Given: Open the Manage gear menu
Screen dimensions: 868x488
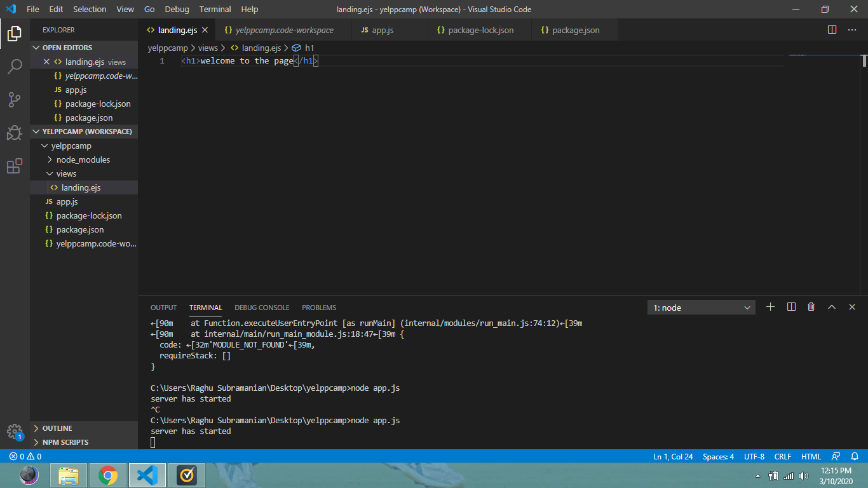Looking at the screenshot, I should click(14, 431).
